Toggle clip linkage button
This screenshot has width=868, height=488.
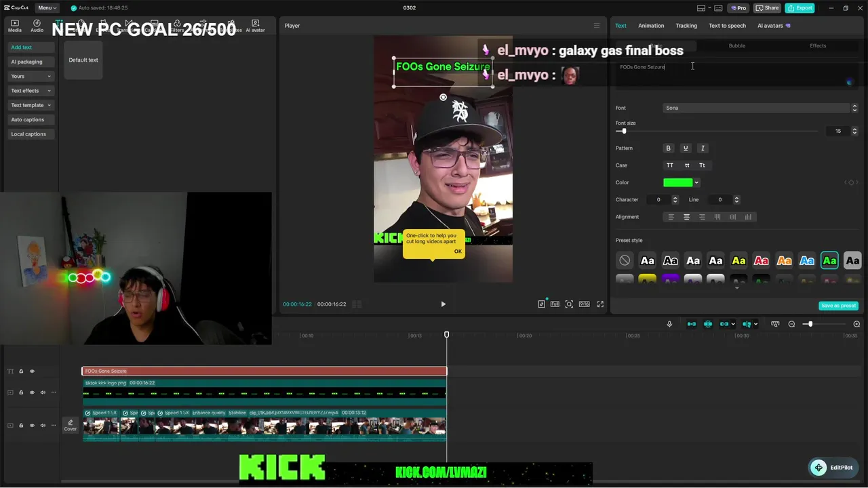[x=726, y=324]
